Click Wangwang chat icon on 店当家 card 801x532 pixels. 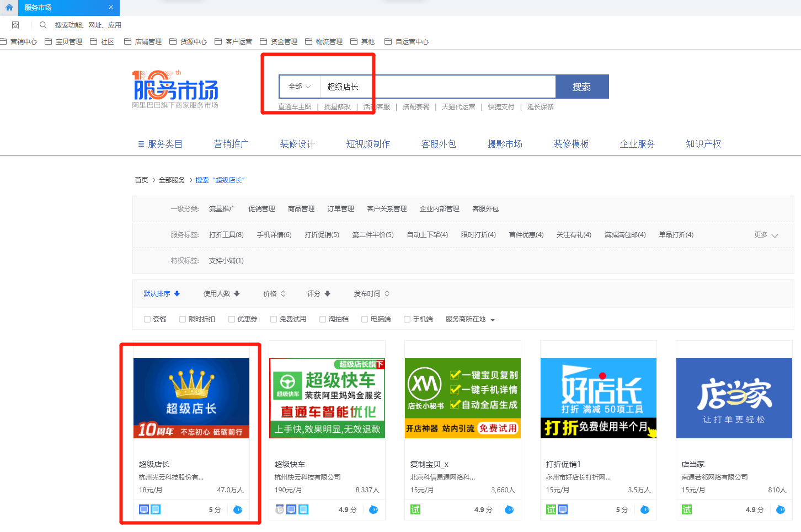781,509
